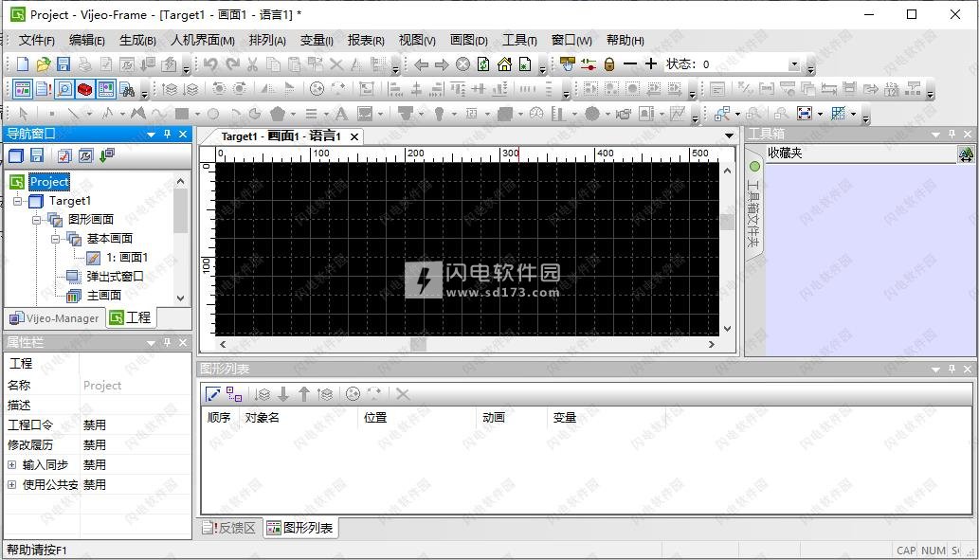This screenshot has height=560, width=979.
Task: Click the plus state increment icon
Action: coord(650,63)
